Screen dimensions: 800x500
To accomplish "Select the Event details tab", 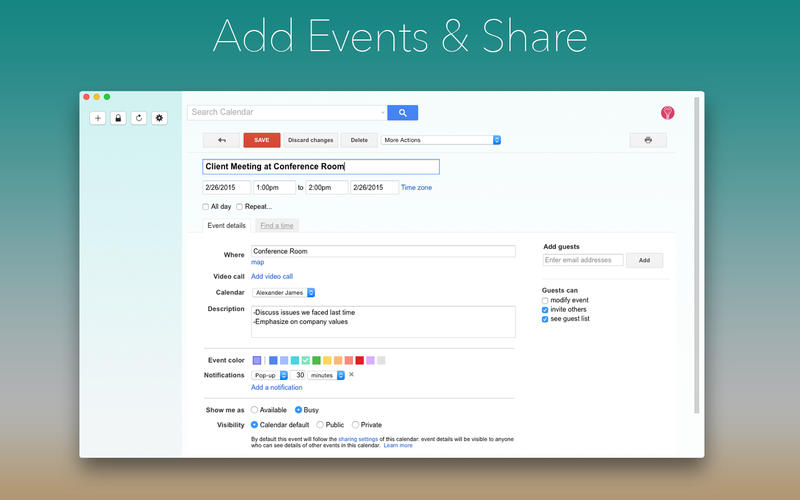I will pyautogui.click(x=226, y=226).
